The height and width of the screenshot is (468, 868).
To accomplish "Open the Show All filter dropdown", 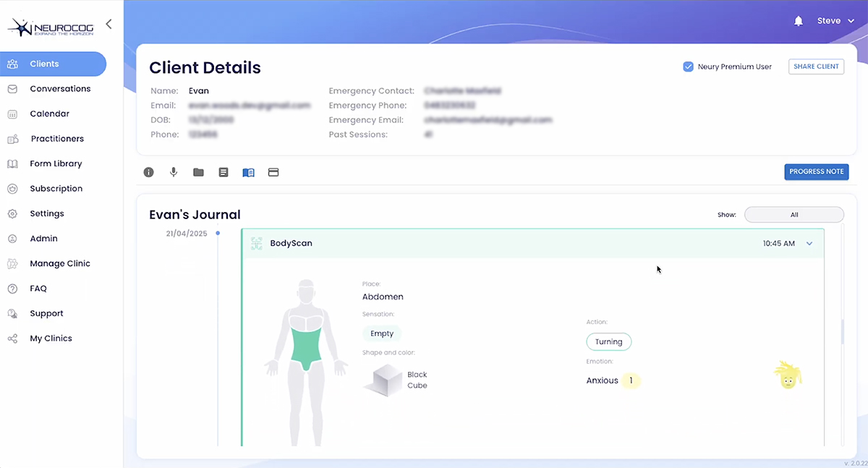I will coord(793,215).
